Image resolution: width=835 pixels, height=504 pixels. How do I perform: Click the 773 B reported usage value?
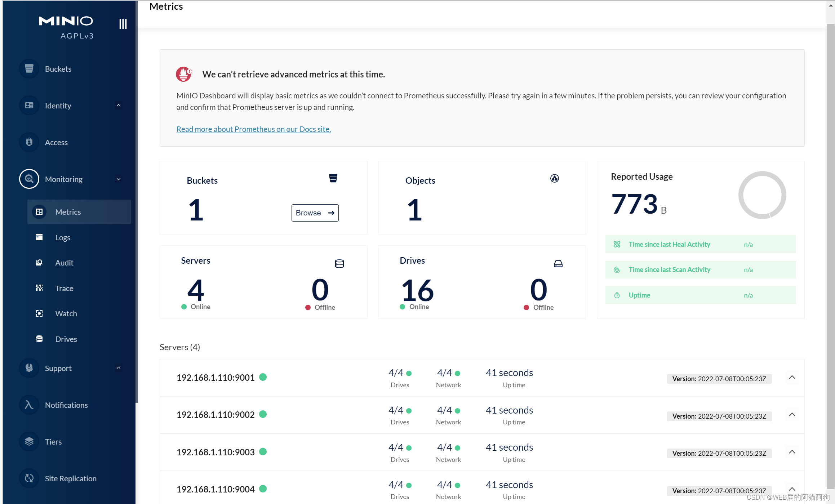click(639, 204)
